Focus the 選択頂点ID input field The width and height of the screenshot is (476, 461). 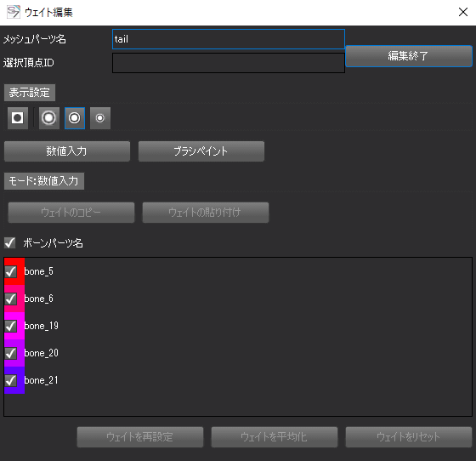tap(229, 63)
